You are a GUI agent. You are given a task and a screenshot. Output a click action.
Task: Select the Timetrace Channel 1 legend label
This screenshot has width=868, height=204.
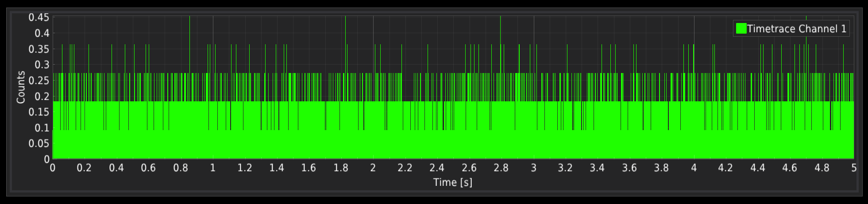click(x=797, y=29)
